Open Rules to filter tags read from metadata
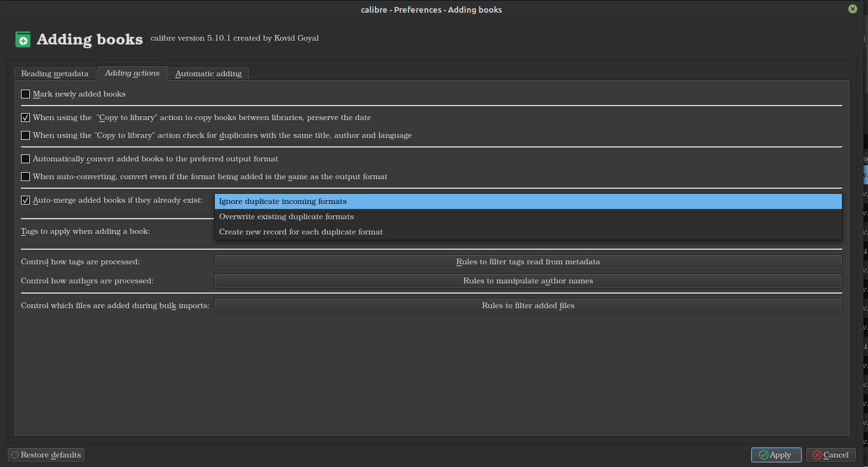 [528, 262]
